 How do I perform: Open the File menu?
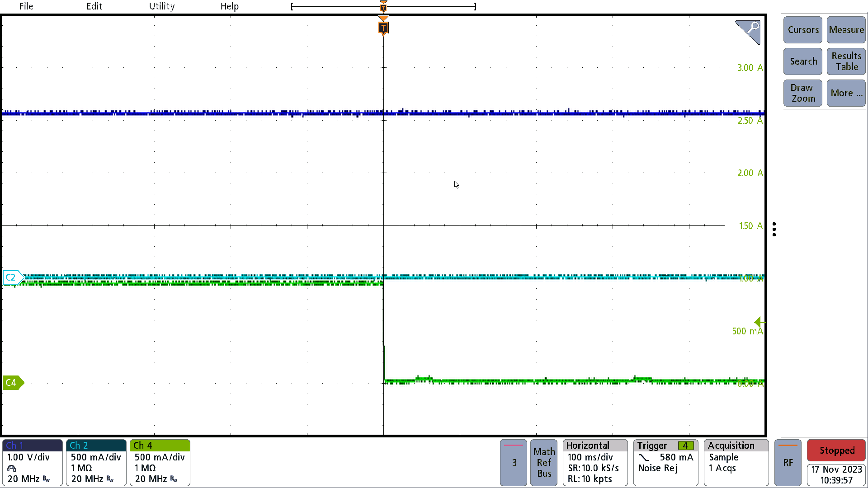26,6
